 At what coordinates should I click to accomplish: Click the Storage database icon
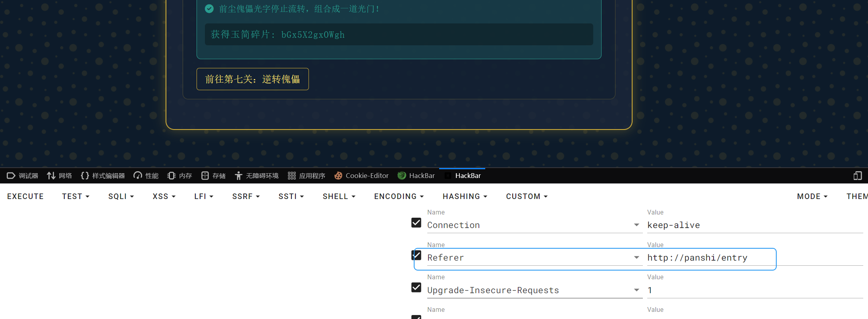205,176
